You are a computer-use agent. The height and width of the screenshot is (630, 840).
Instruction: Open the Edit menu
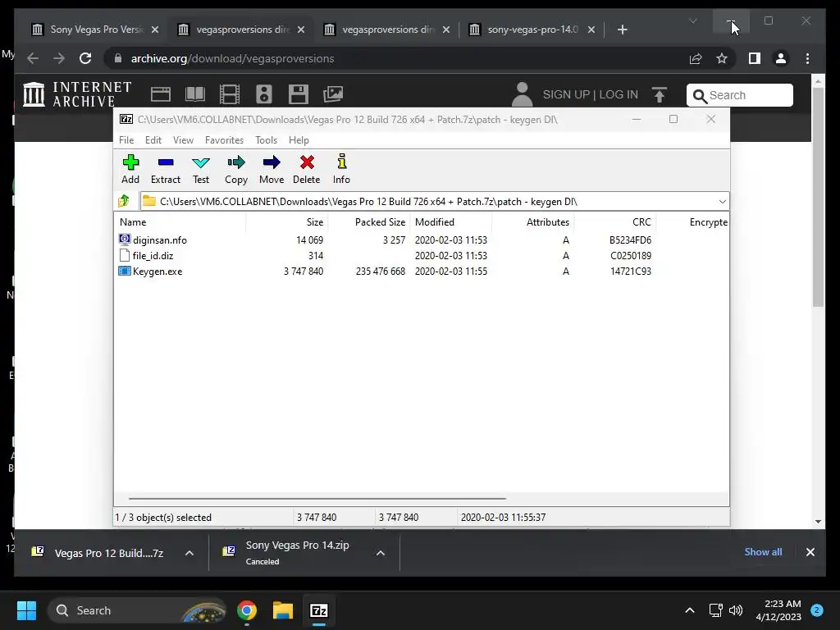(x=153, y=139)
